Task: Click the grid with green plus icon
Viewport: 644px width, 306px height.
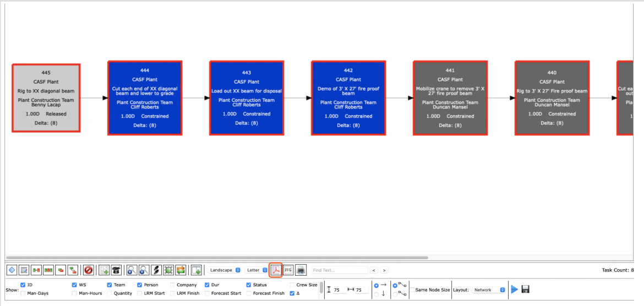Action: click(105, 270)
